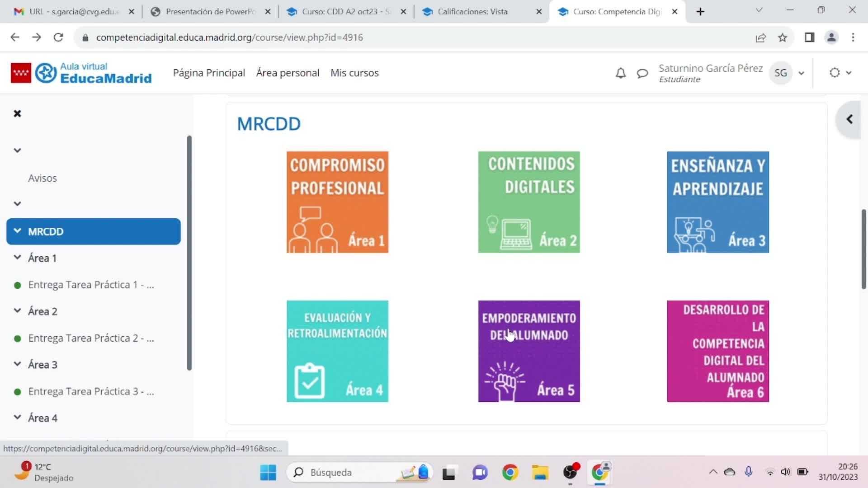Open the Empoderamiento del Alumnado tile

tap(528, 351)
